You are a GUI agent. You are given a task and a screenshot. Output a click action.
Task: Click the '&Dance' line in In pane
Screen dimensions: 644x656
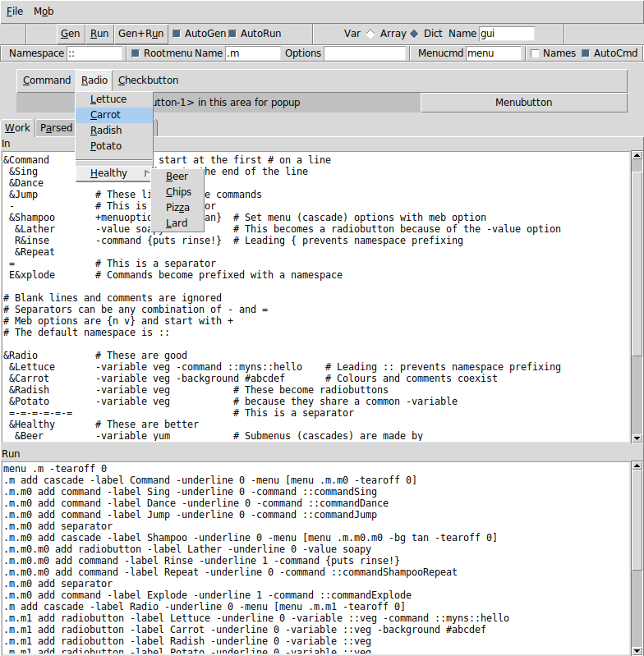point(26,183)
